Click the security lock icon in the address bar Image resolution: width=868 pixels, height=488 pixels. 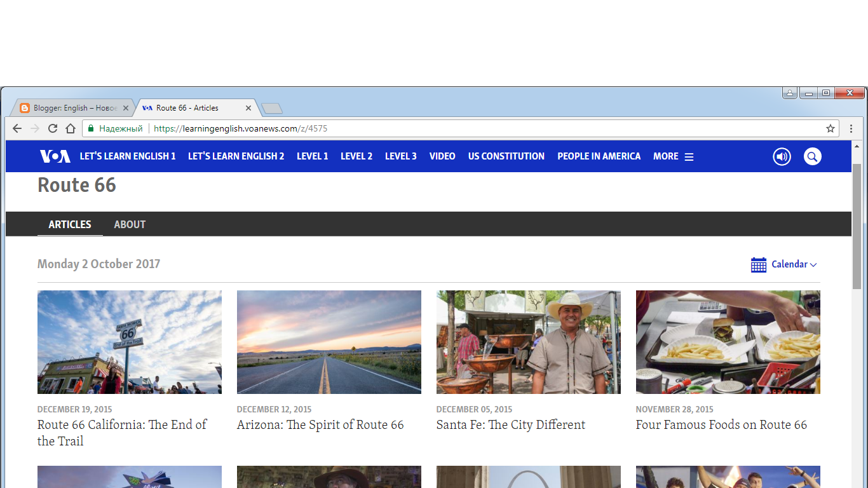coord(92,128)
